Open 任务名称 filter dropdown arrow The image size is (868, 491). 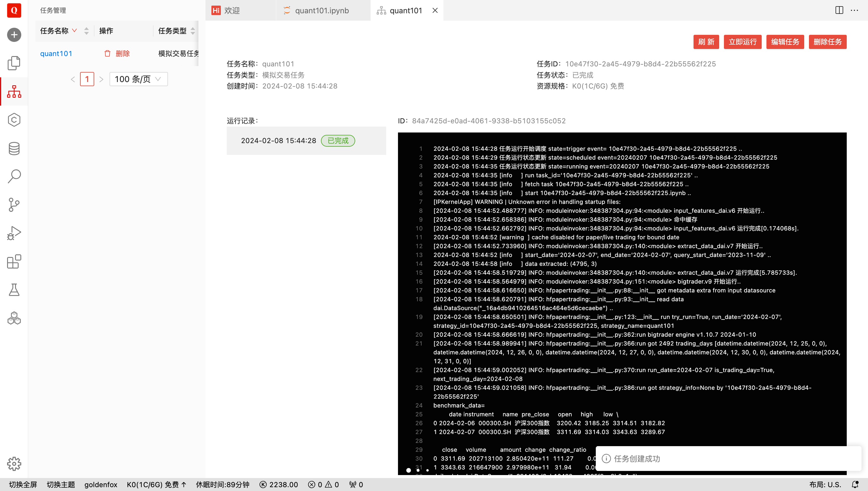tap(75, 31)
